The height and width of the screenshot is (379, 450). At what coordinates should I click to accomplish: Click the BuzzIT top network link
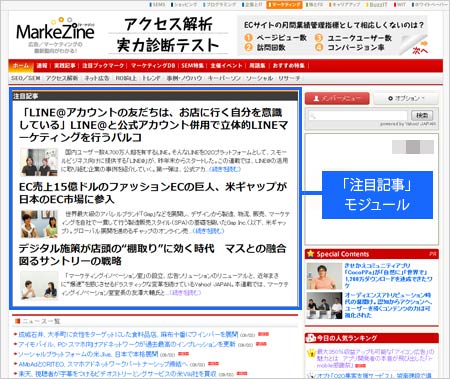tap(377, 5)
